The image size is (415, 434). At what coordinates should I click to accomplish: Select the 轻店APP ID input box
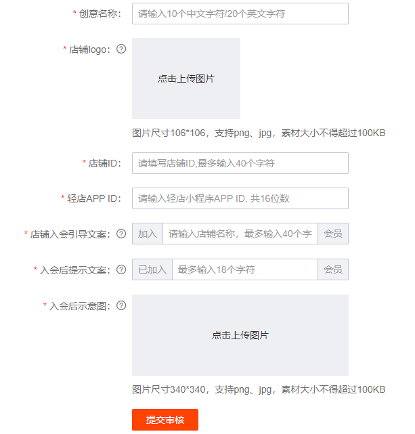(x=240, y=198)
